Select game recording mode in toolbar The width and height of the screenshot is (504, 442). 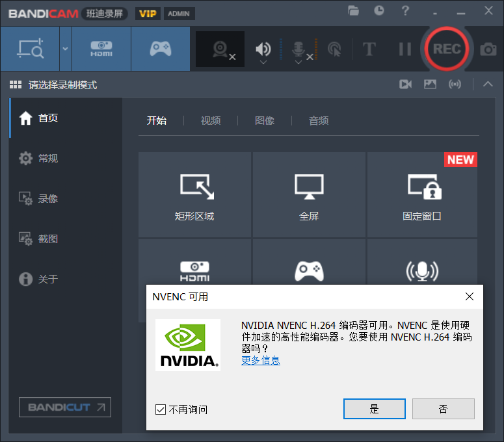click(161, 49)
